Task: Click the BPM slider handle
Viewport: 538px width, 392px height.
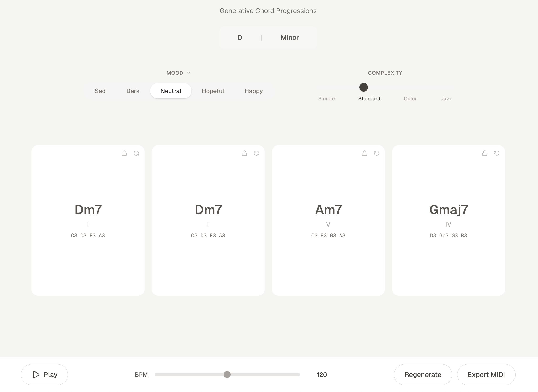Action: [x=227, y=375]
